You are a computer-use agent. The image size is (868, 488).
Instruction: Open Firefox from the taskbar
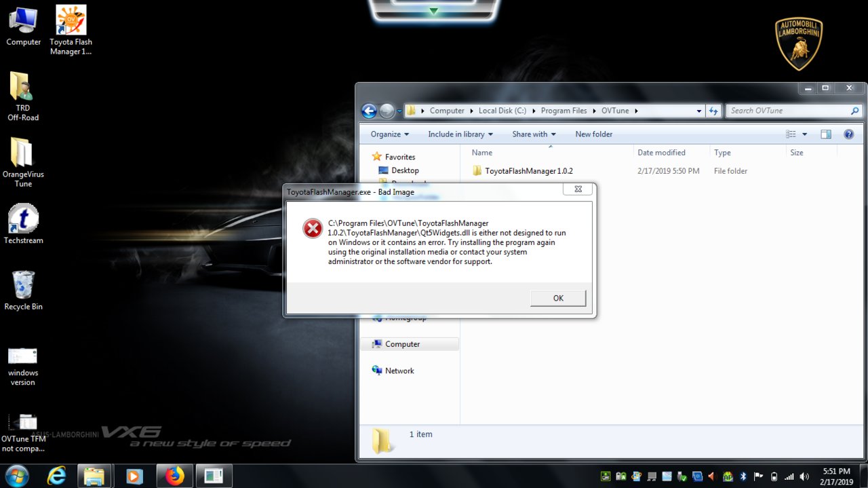174,476
